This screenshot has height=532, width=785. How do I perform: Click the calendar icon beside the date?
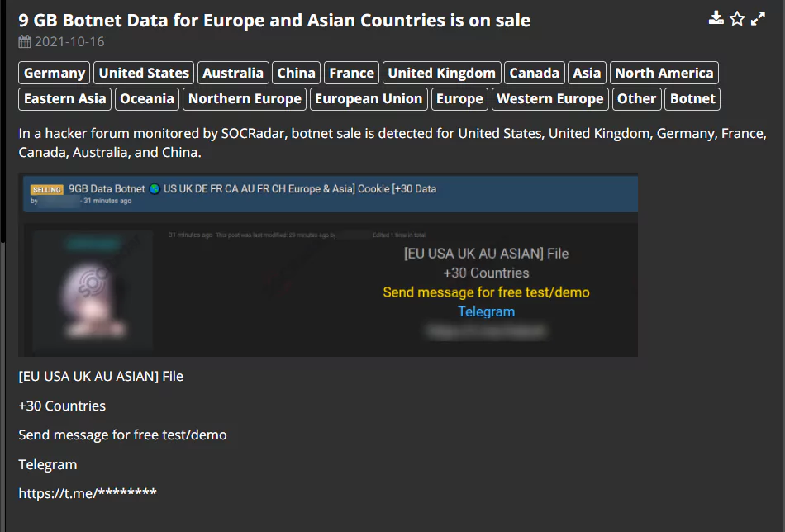click(25, 41)
